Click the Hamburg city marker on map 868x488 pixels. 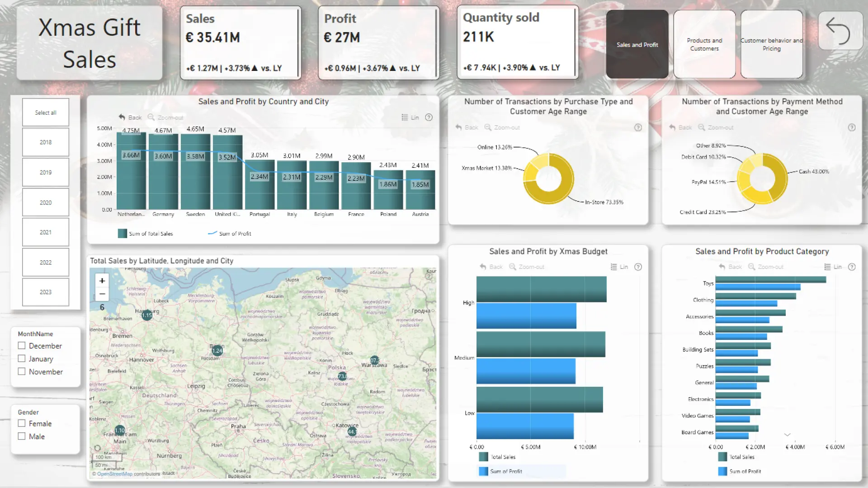(x=147, y=315)
